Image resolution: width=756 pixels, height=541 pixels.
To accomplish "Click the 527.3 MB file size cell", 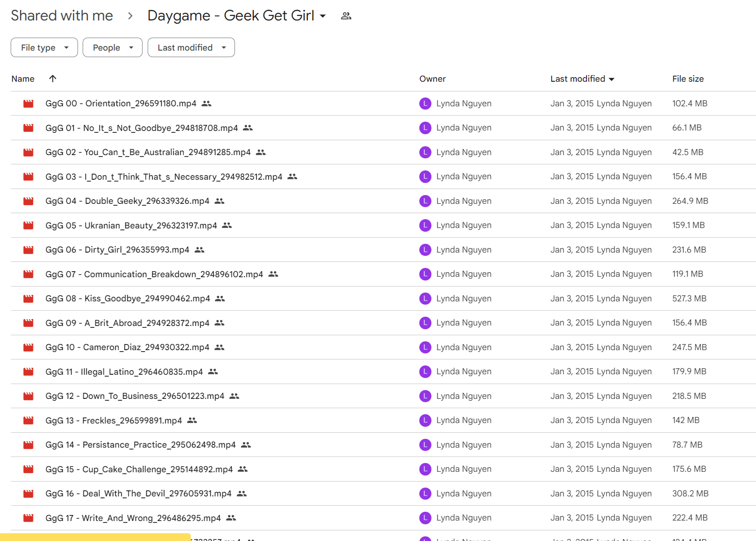I will click(689, 299).
